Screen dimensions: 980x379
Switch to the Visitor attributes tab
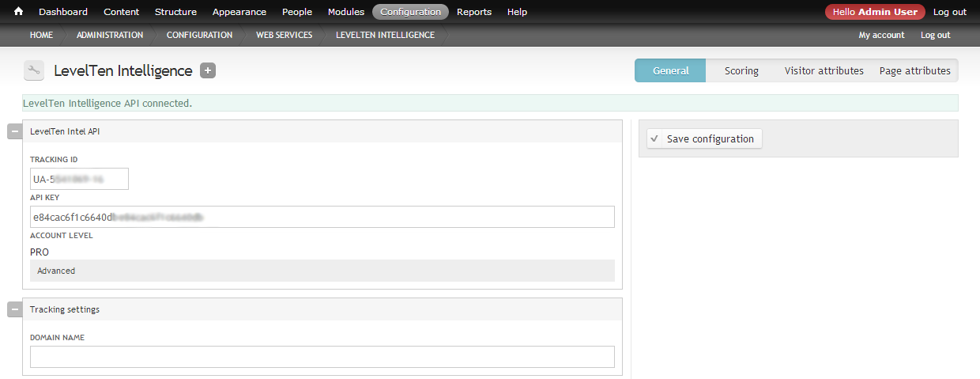pyautogui.click(x=824, y=70)
